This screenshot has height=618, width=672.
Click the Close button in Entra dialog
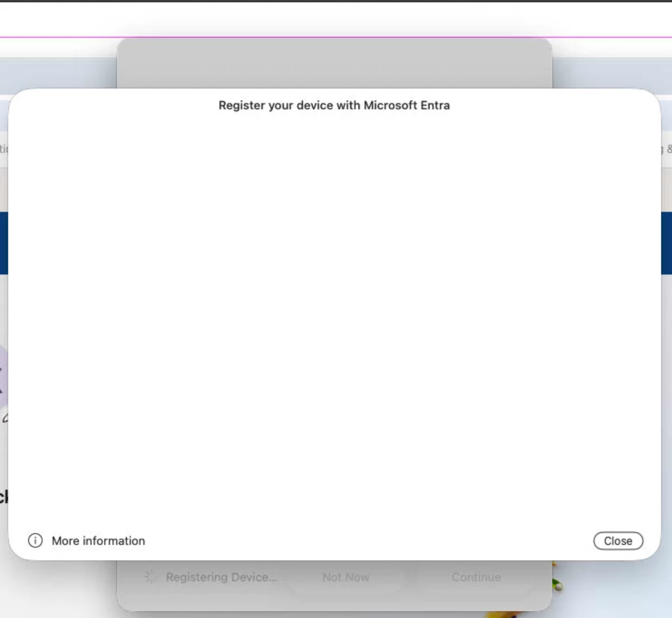click(618, 541)
